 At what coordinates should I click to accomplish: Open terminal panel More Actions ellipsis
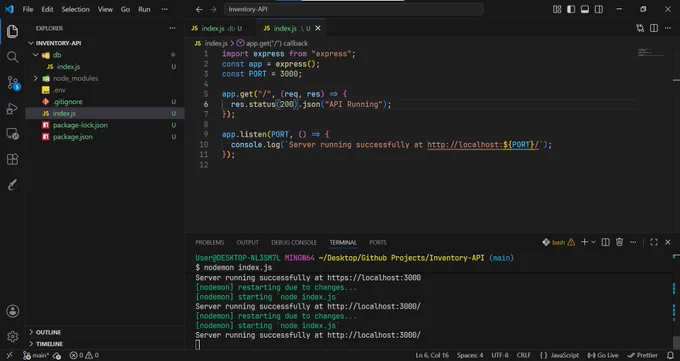[633, 242]
